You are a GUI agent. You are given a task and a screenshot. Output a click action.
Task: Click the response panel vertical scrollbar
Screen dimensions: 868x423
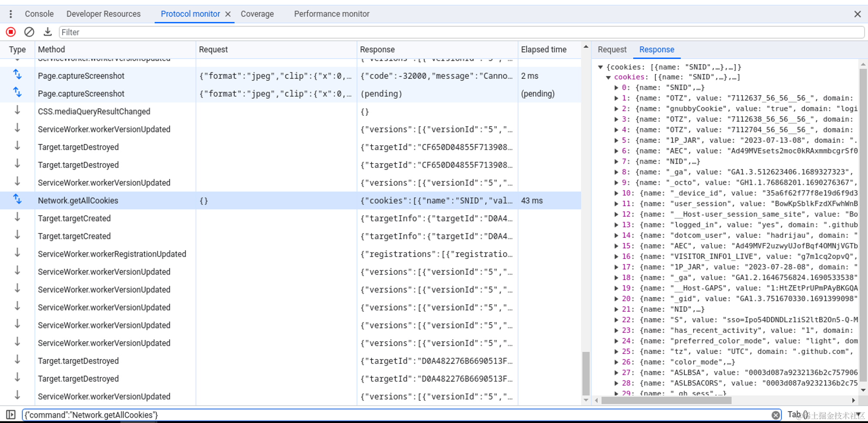click(861, 217)
